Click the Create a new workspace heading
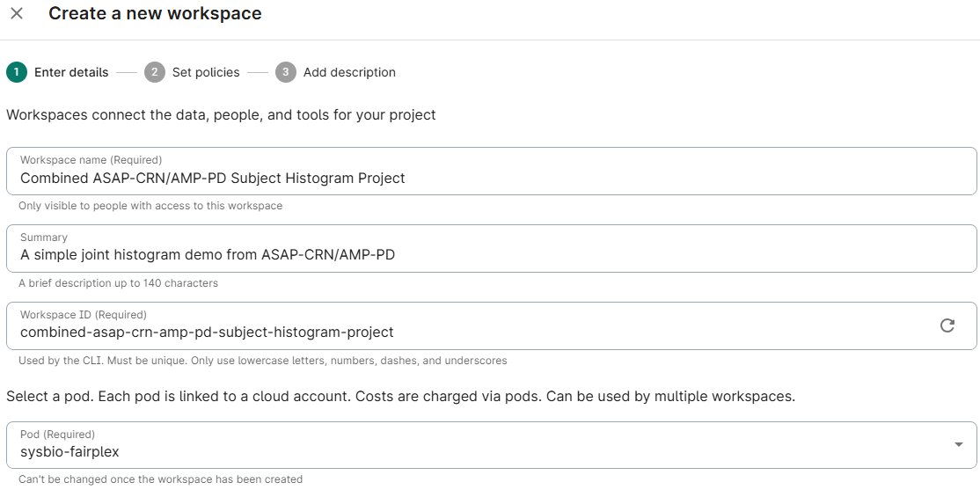Image resolution: width=980 pixels, height=497 pixels. coord(155,14)
